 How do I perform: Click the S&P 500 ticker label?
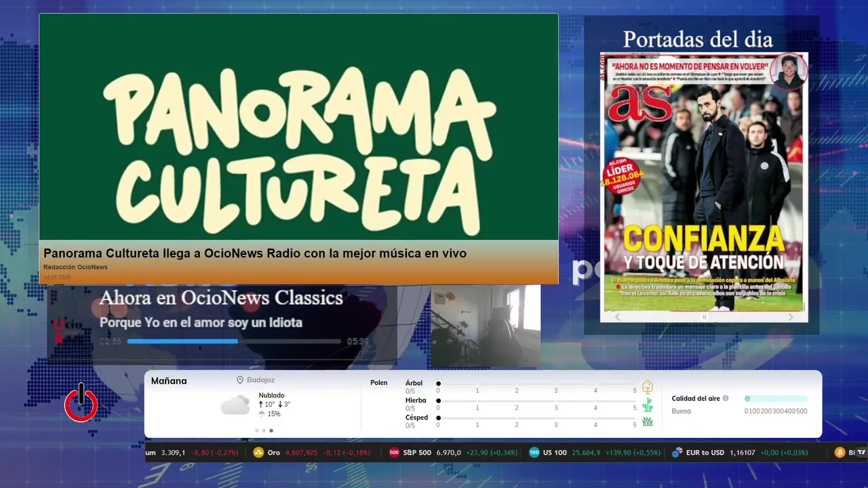417,453
